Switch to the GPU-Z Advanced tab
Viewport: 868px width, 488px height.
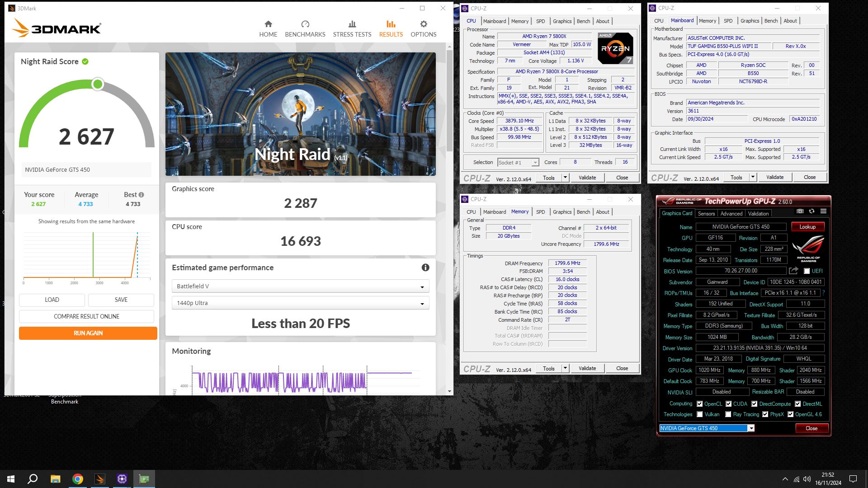731,214
